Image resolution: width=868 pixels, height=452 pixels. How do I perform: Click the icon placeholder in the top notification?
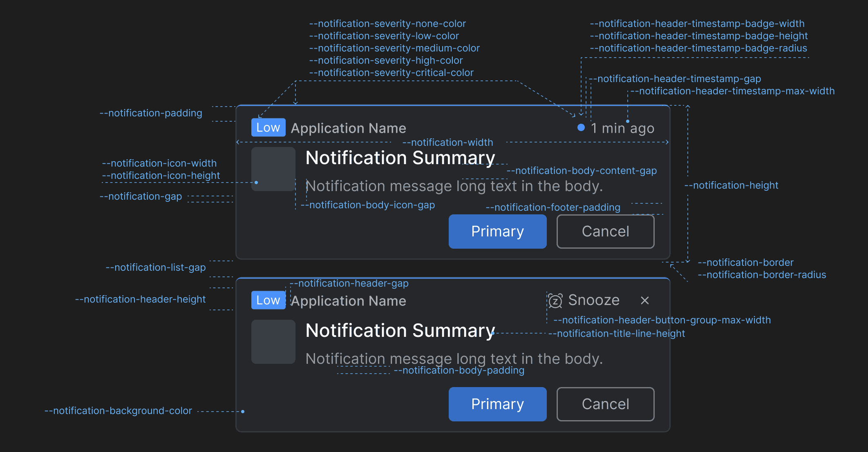click(273, 169)
